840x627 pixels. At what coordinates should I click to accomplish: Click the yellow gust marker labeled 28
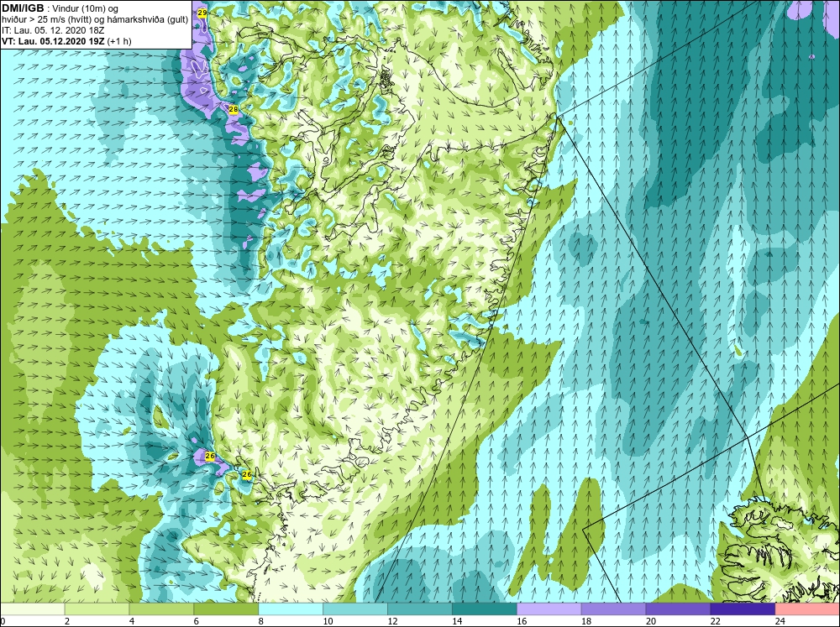tap(233, 109)
